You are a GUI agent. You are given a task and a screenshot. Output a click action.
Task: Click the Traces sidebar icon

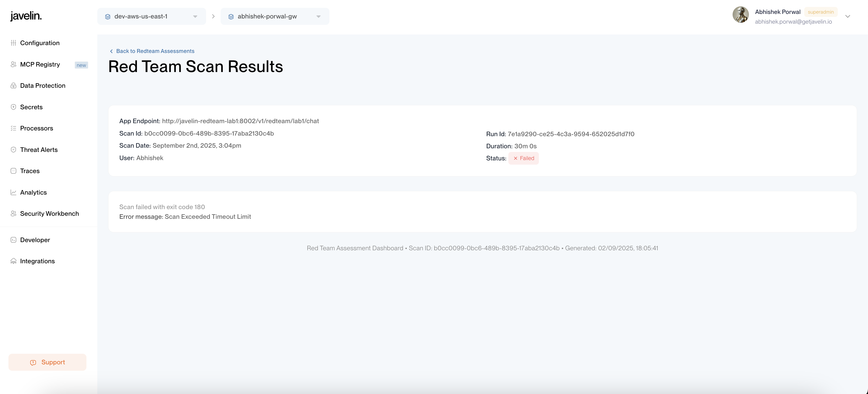[14, 171]
